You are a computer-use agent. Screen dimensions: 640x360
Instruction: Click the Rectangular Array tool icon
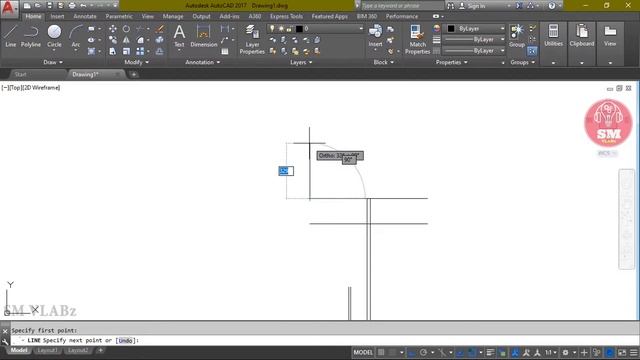[140, 51]
